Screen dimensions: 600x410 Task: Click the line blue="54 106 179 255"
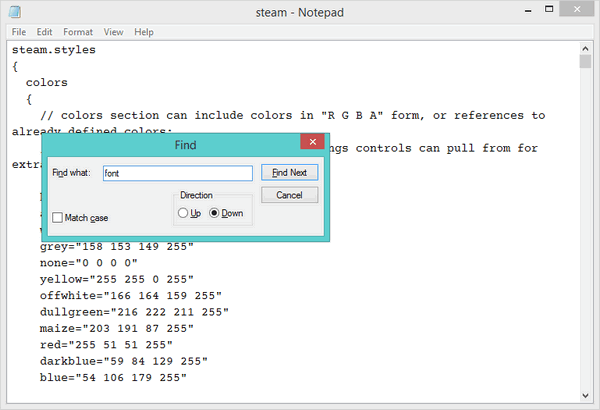113,378
